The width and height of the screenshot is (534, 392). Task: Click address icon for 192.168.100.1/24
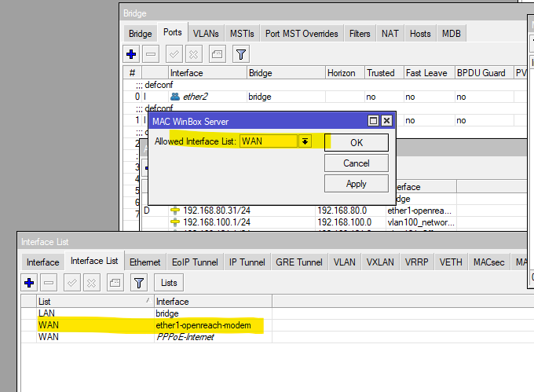point(175,222)
